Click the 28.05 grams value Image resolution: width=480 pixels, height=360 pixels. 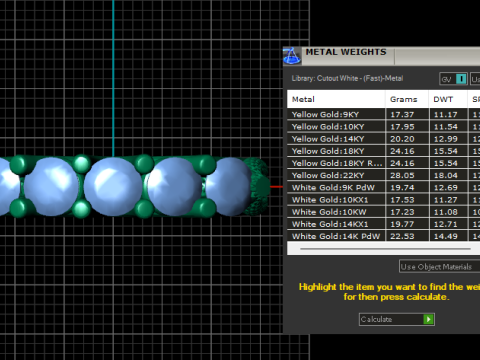pos(402,175)
